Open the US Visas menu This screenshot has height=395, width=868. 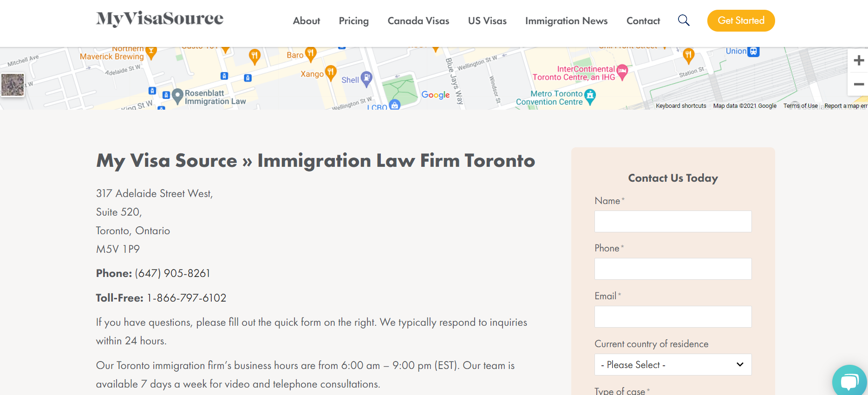tap(487, 21)
